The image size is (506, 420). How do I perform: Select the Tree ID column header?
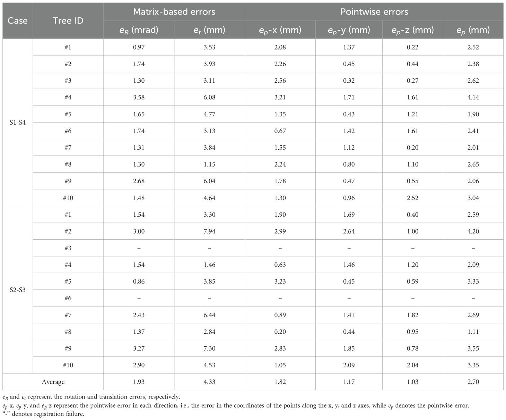tap(68, 20)
